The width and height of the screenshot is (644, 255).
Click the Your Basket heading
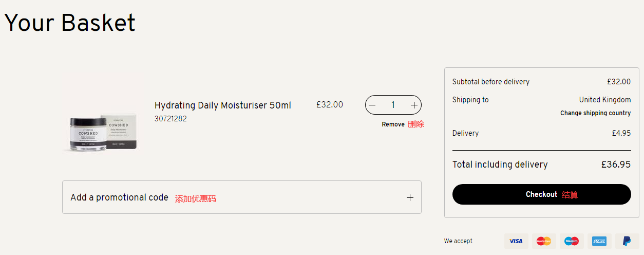[70, 23]
